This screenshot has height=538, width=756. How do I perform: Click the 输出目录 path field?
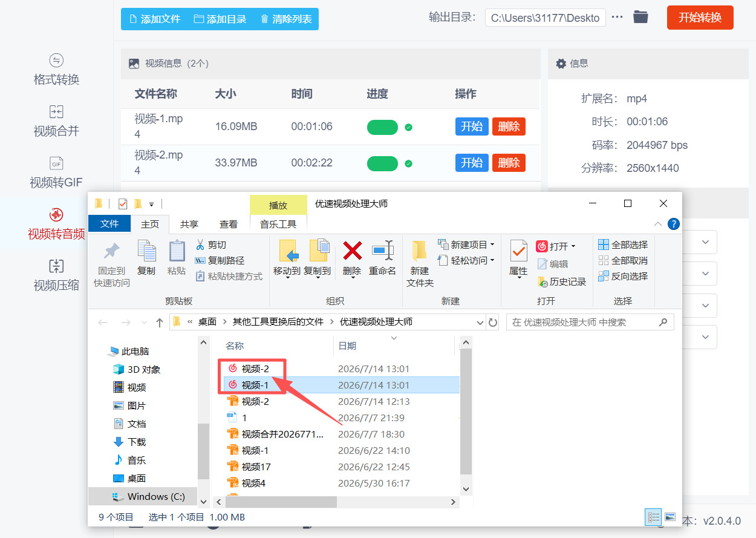pos(545,18)
